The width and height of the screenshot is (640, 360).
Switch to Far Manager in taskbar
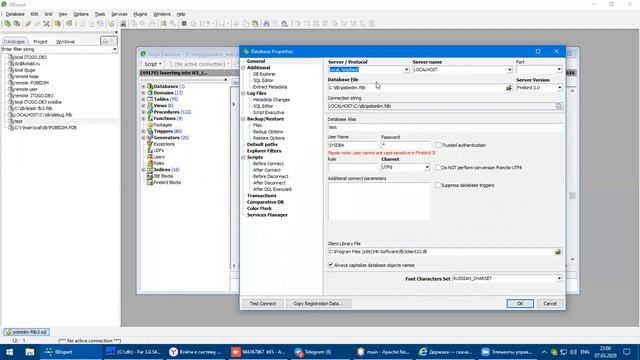(133, 352)
